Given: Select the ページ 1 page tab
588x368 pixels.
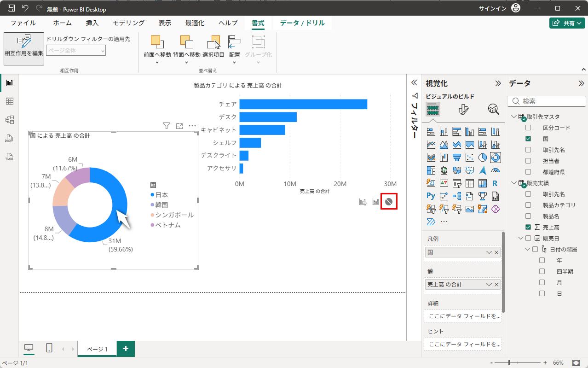Looking at the screenshot, I should [x=97, y=349].
